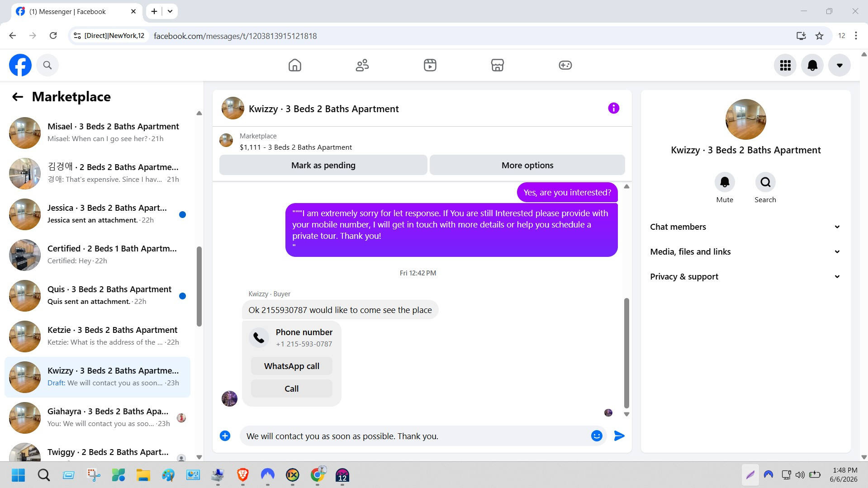Open the Gaming controller icon
The image size is (868, 488).
[565, 65]
